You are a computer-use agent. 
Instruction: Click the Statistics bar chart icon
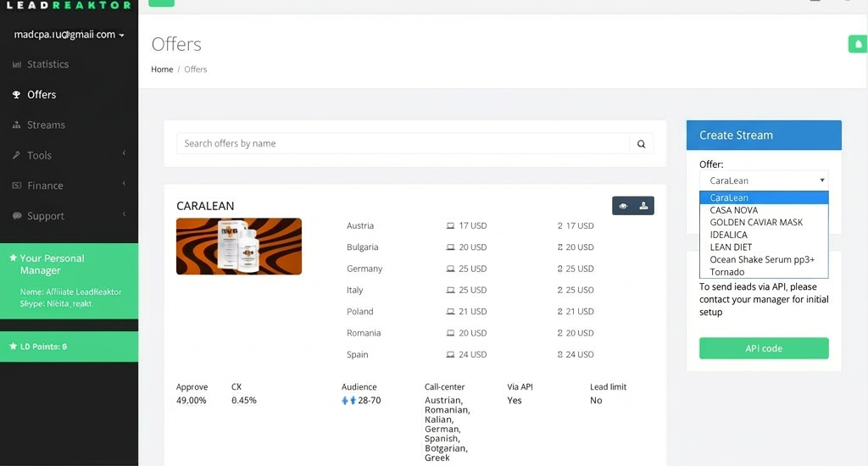pyautogui.click(x=17, y=64)
